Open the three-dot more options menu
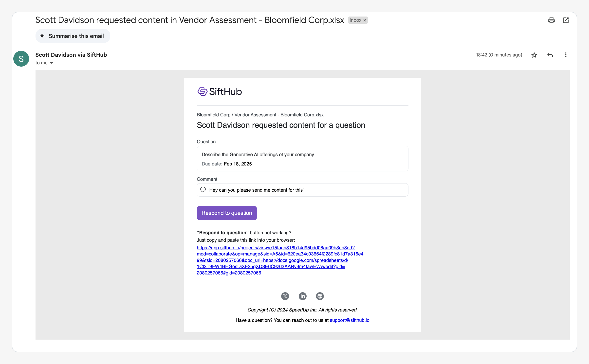Screen dimensions: 589x364 click(x=566, y=55)
